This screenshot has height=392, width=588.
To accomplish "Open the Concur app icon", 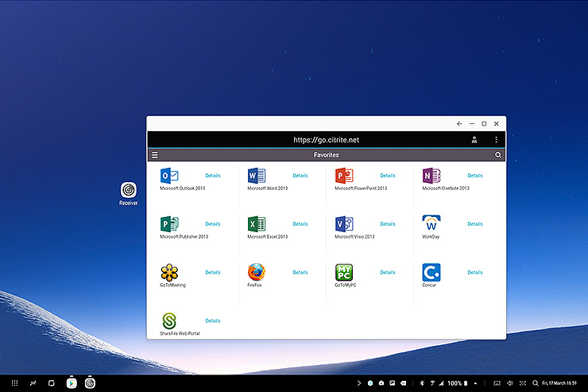I will click(x=431, y=272).
